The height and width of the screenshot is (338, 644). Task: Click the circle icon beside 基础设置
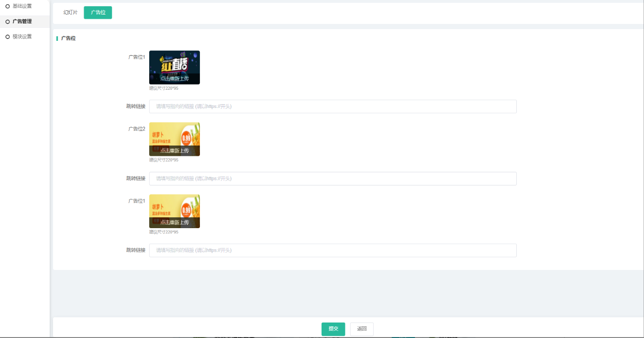tap(8, 6)
